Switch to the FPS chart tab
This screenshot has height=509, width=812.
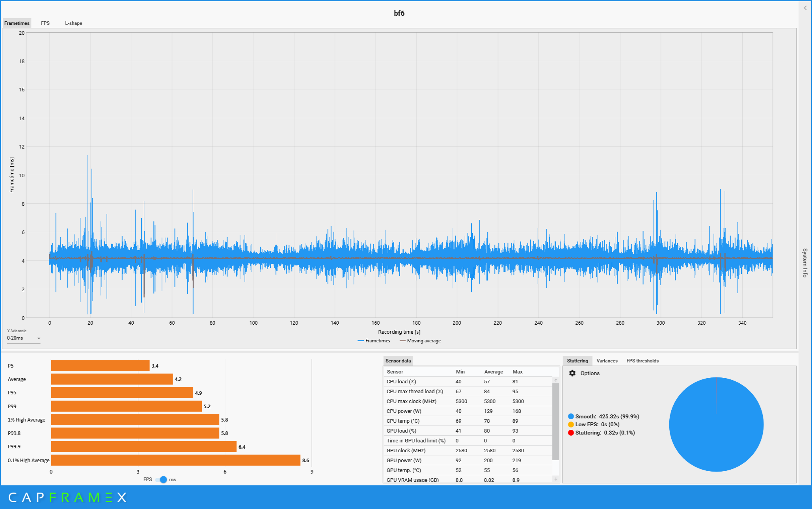point(45,23)
